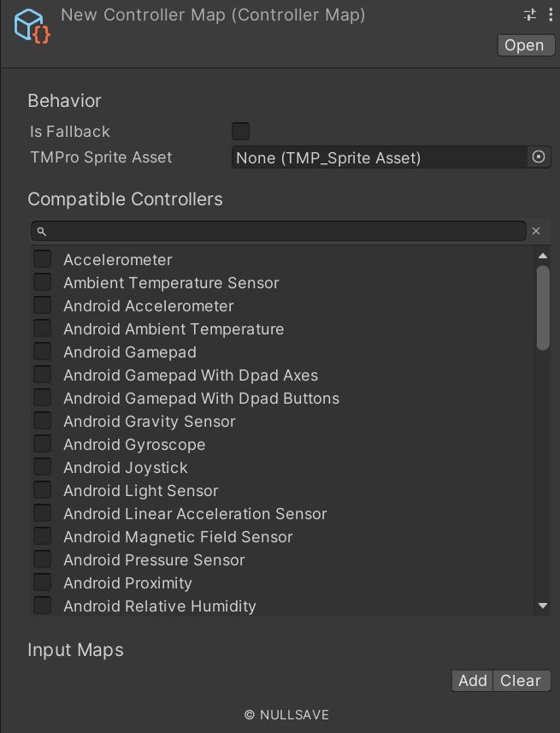Clear the controller search with X icon
This screenshot has height=733, width=560.
point(536,231)
